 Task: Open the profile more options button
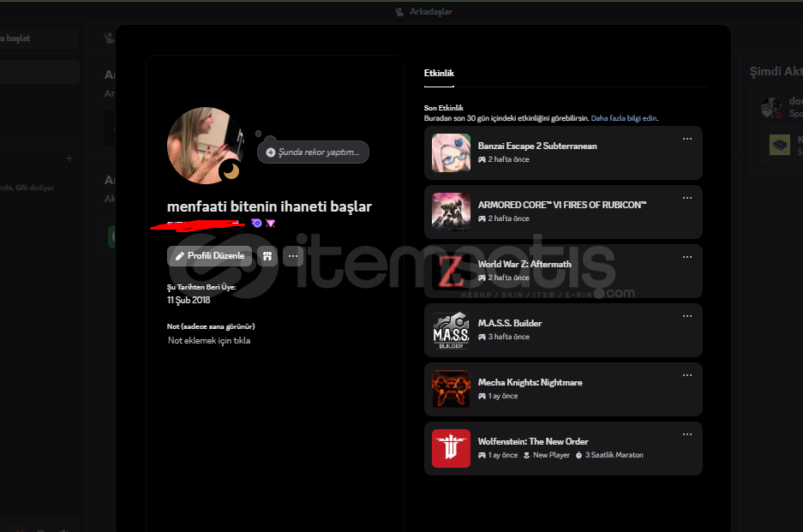[293, 256]
